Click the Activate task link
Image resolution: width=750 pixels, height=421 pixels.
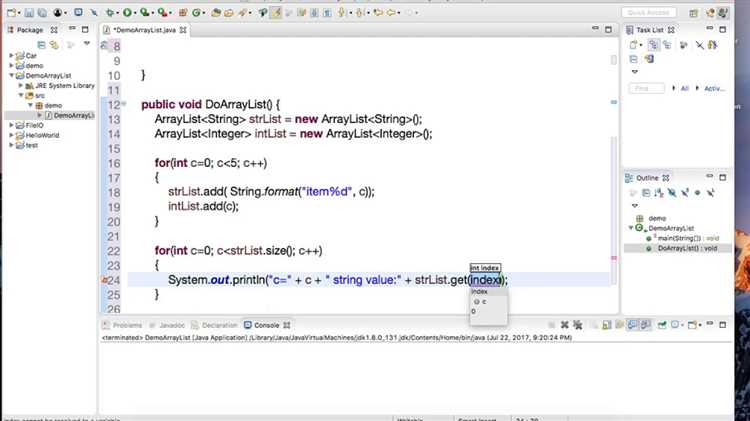pos(714,88)
